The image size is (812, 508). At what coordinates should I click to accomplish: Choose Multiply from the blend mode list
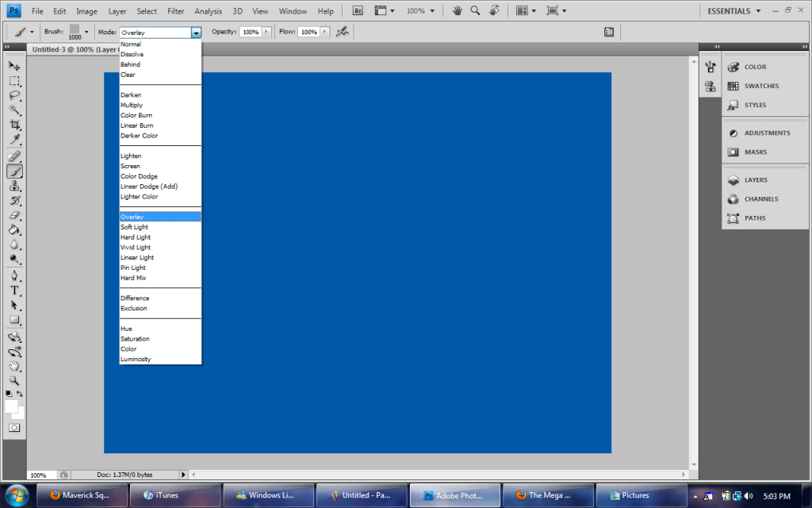pos(132,105)
